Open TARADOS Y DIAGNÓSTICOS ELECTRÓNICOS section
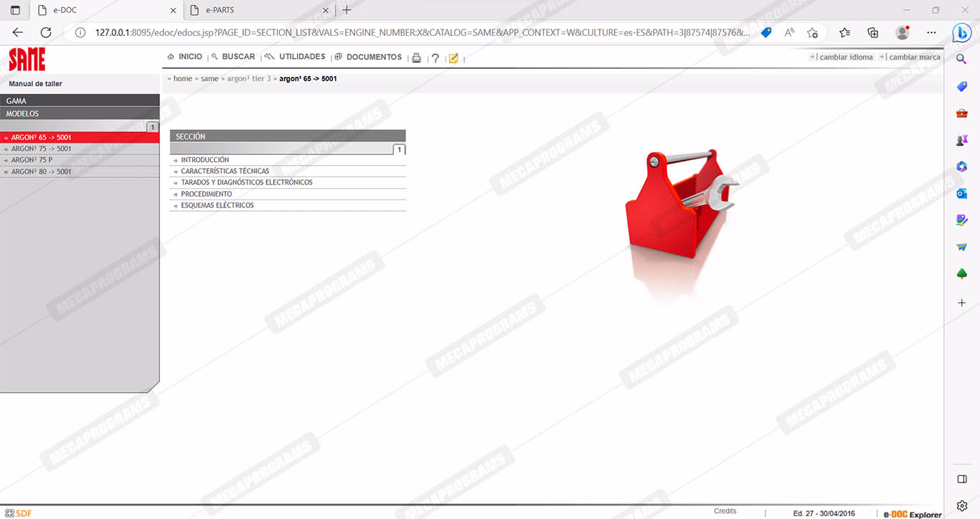Image resolution: width=980 pixels, height=519 pixels. pos(247,182)
